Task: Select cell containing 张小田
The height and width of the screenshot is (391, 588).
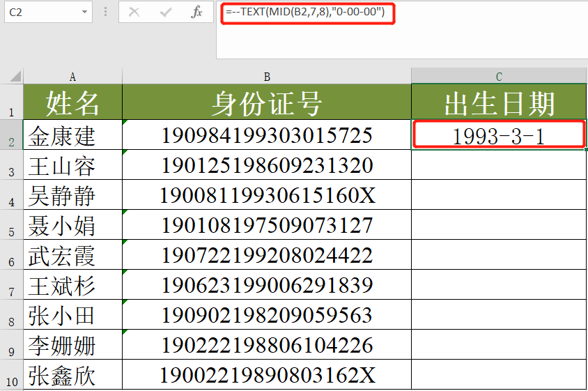Action: 72,315
